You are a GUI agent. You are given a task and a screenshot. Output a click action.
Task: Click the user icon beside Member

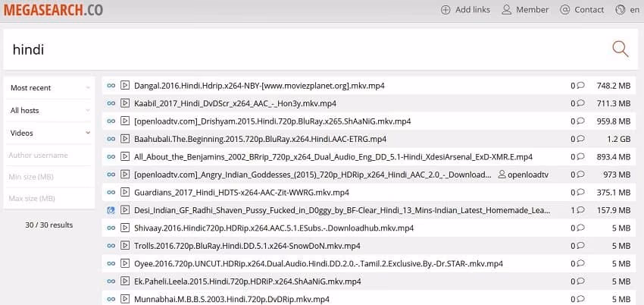pos(507,9)
